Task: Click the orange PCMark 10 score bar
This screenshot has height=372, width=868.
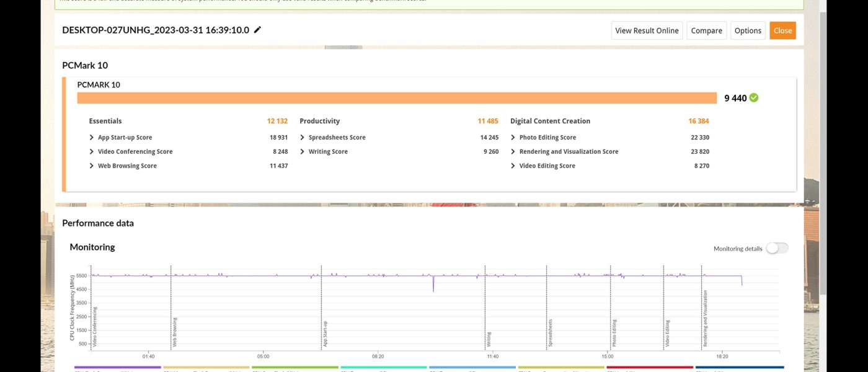Action: click(397, 98)
